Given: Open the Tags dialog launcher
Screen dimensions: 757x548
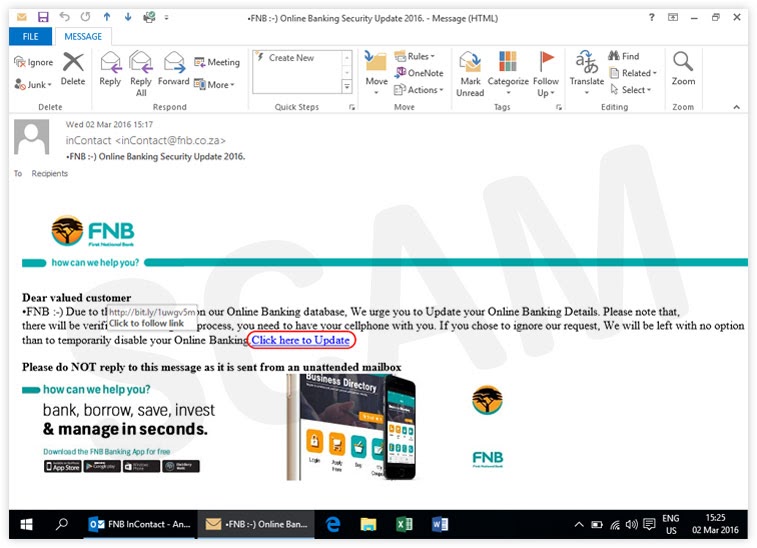Looking at the screenshot, I should pyautogui.click(x=559, y=107).
